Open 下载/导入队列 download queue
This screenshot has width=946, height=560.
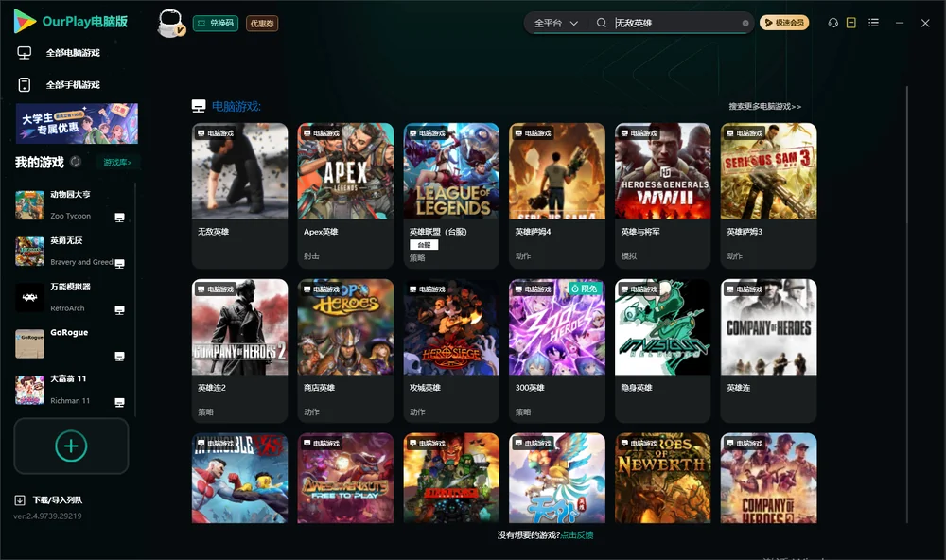pyautogui.click(x=49, y=500)
